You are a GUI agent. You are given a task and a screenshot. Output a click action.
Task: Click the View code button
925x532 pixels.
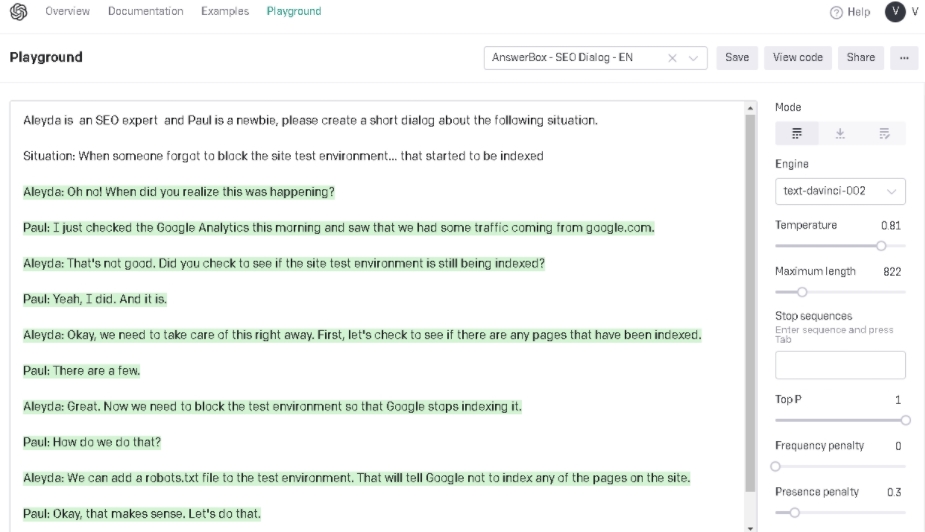coord(798,58)
